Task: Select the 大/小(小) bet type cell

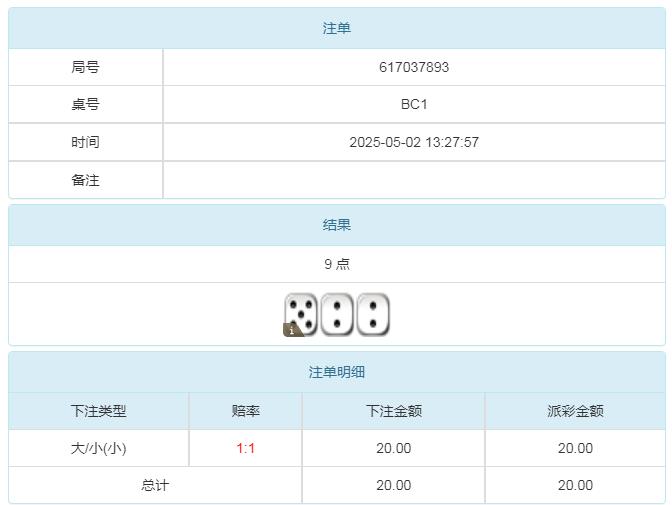Action: (99, 448)
